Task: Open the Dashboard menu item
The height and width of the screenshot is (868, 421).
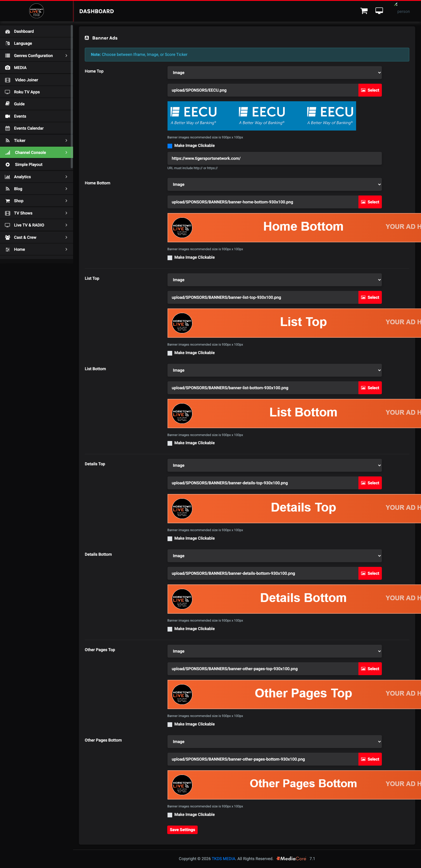Action: (36, 31)
